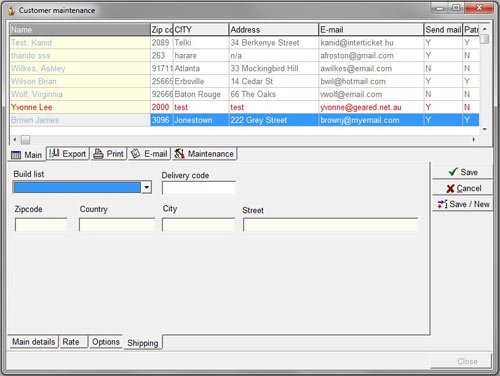
Task: Click the Main tab table icon
Action: 16,155
